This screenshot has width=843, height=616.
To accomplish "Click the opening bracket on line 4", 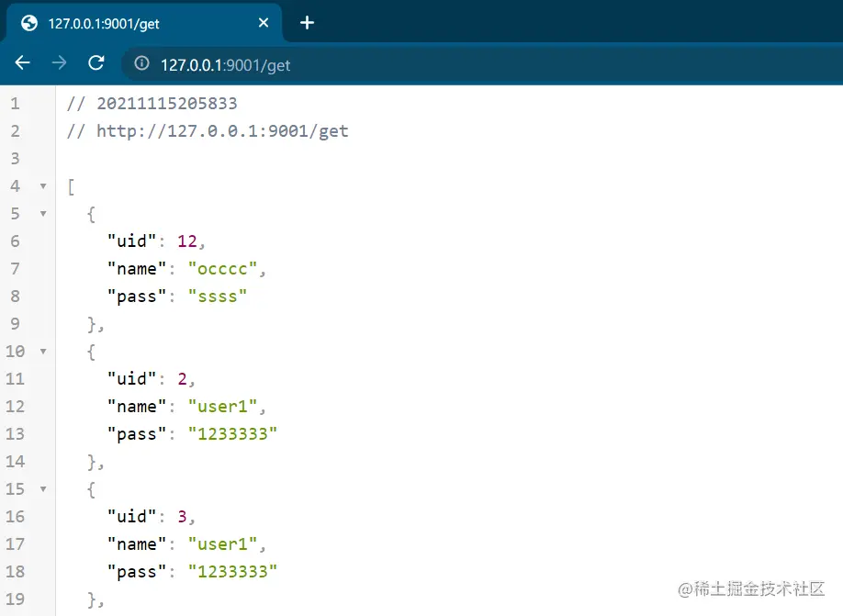I will click(71, 186).
